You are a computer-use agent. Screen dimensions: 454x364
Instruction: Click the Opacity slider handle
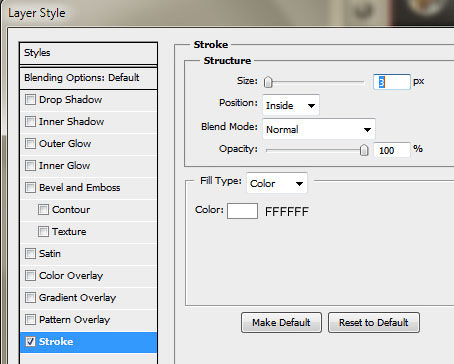364,150
